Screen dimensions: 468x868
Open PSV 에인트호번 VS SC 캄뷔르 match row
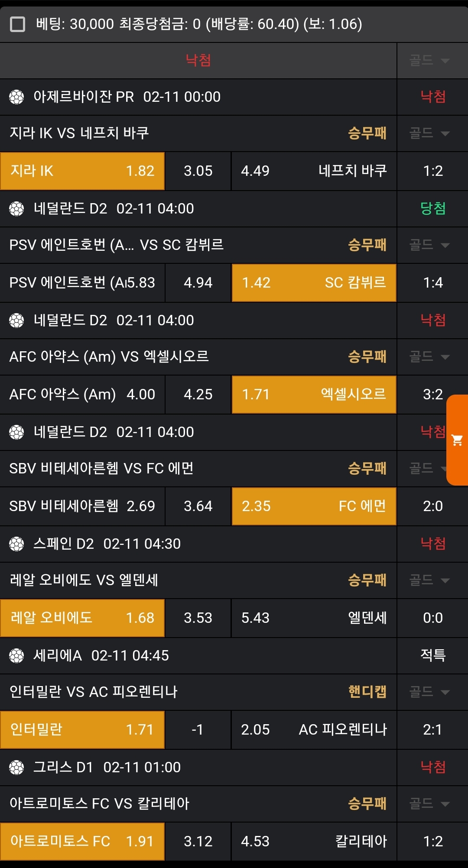pyautogui.click(x=173, y=245)
